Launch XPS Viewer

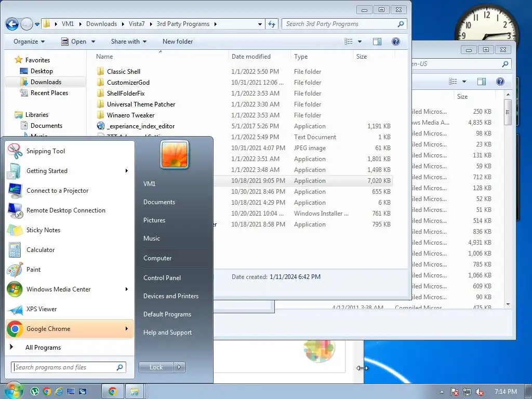[69, 309]
